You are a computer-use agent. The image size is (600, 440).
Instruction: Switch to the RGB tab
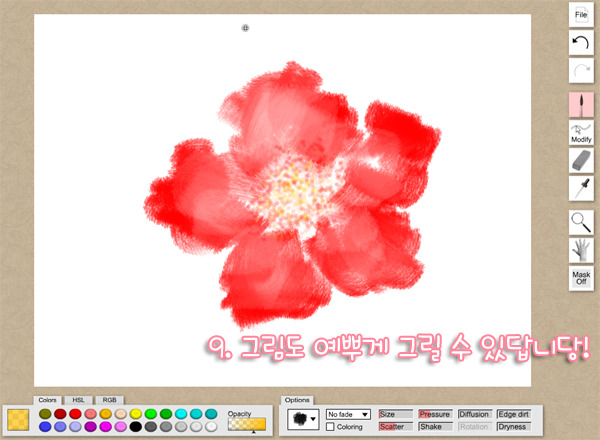[x=109, y=400]
